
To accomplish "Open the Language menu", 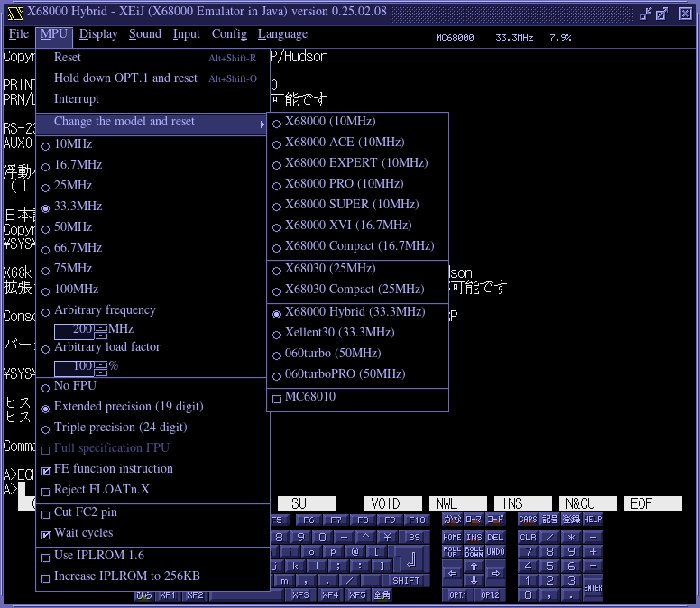I will (x=282, y=34).
